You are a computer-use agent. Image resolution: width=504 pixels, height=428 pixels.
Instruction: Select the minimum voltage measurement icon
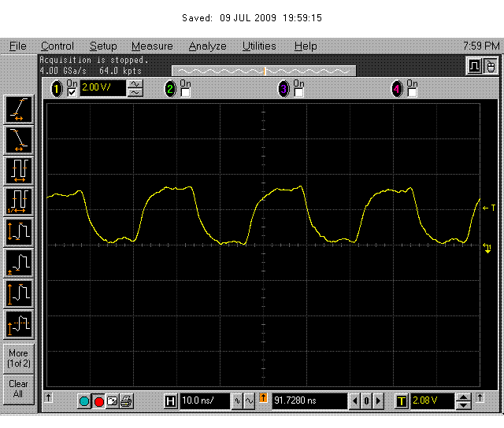coord(19,263)
